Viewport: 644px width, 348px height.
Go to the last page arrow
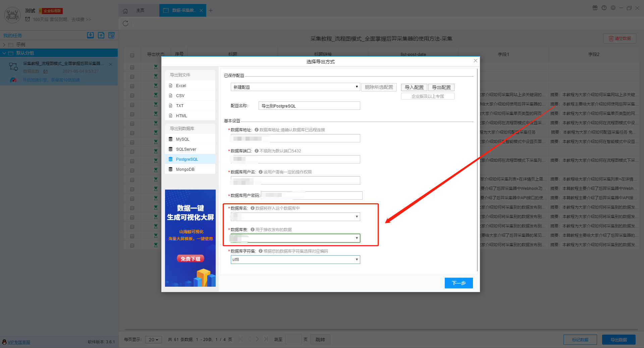click(x=266, y=339)
